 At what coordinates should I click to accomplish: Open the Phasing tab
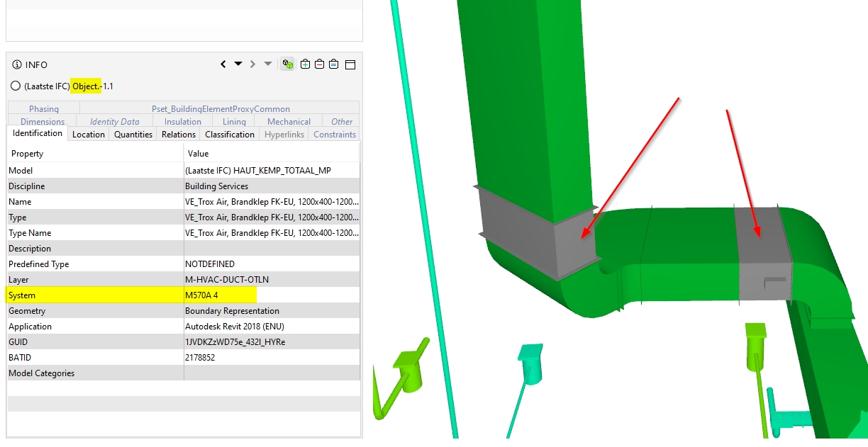pos(44,108)
